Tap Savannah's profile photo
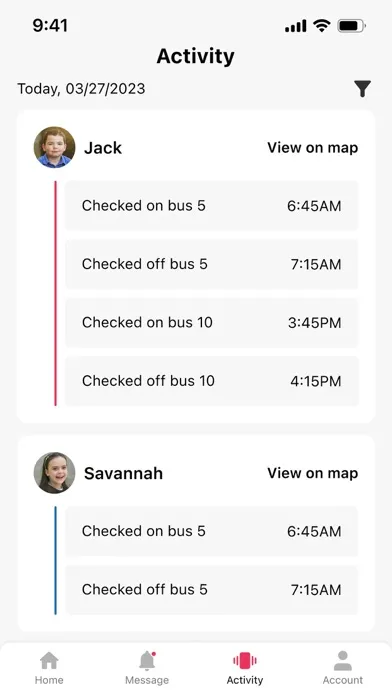Viewport: 392px width, 696px height. pos(54,473)
